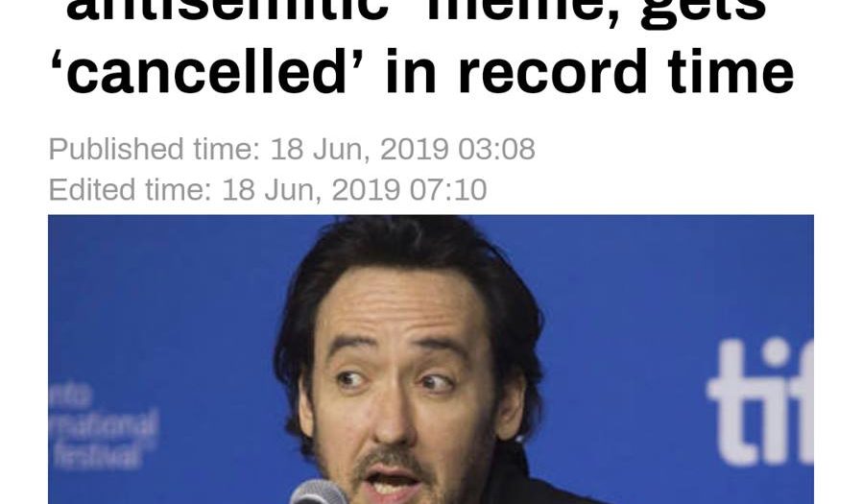Image resolution: width=862 pixels, height=504 pixels.
Task: Click the "Published time:" label
Action: (155, 150)
